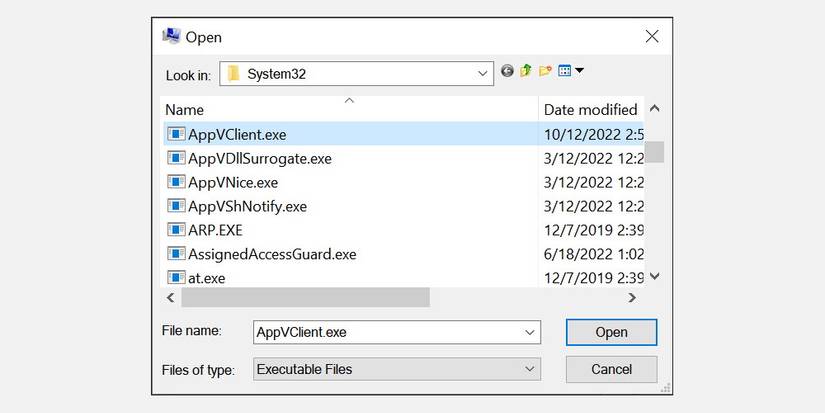Open the View Menu icon

[x=570, y=71]
